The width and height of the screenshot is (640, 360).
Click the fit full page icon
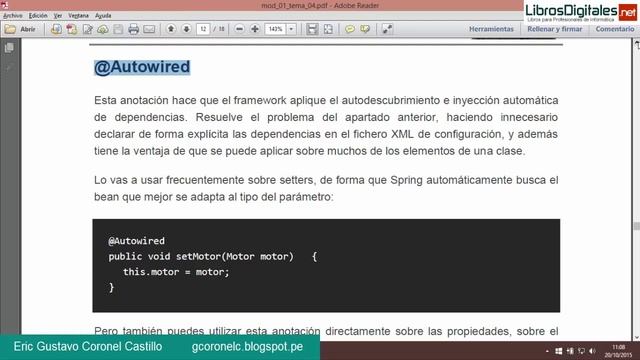point(328,29)
